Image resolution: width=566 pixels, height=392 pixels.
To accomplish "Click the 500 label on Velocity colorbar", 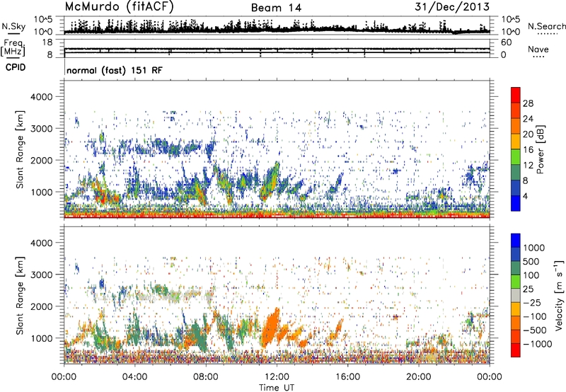I will [531, 262].
